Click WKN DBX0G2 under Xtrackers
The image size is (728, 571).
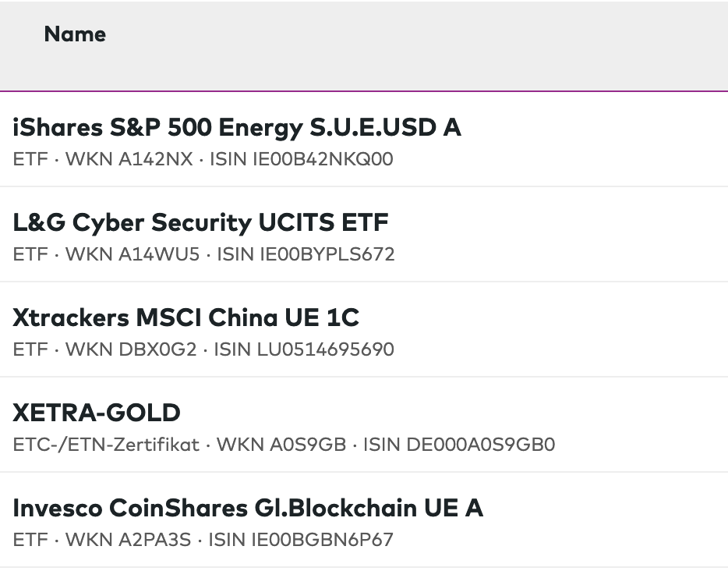(x=131, y=349)
